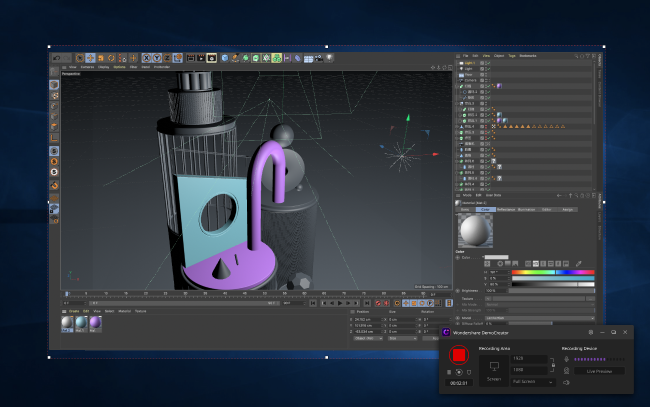Screen dimensions: 650x407
Task: Open the Model dropdown in material attributes
Action: 540,318
